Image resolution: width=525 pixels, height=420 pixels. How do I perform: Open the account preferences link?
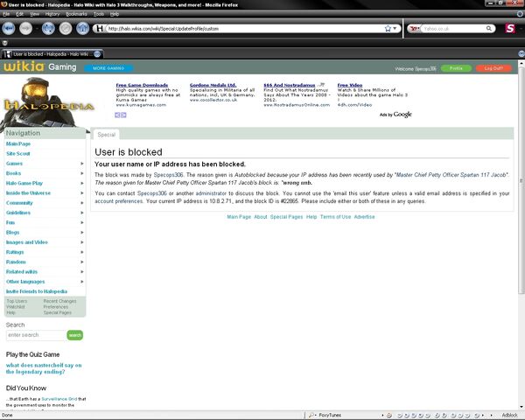click(x=118, y=201)
